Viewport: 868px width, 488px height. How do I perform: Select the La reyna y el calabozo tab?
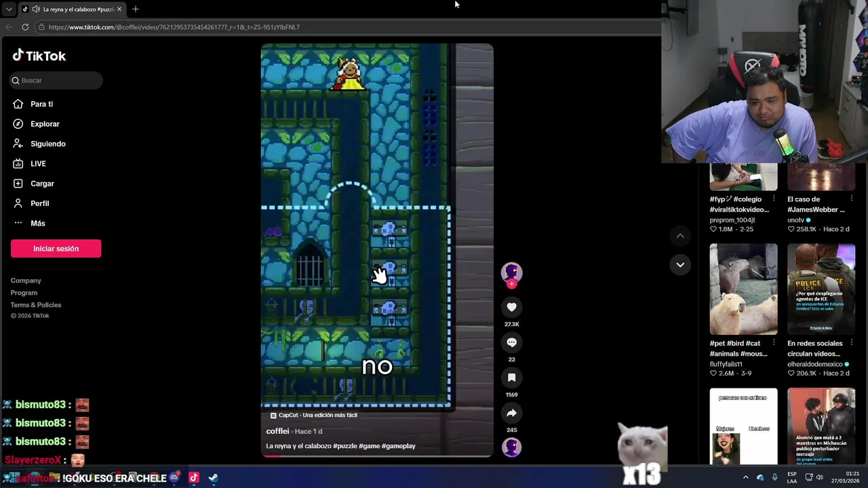point(72,9)
